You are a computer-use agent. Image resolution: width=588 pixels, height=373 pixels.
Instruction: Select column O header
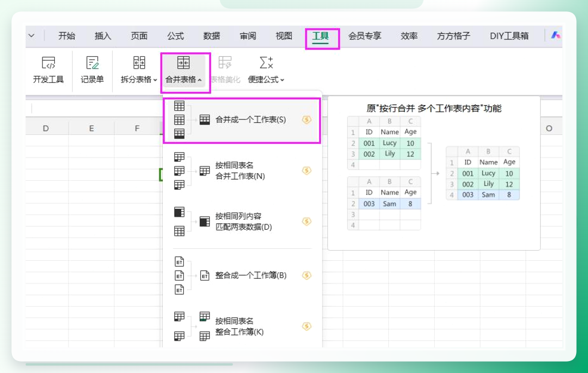pyautogui.click(x=549, y=128)
